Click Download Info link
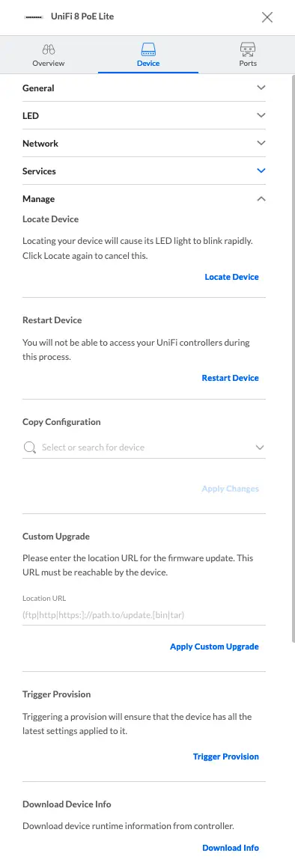This screenshot has height=868, width=295. (231, 848)
